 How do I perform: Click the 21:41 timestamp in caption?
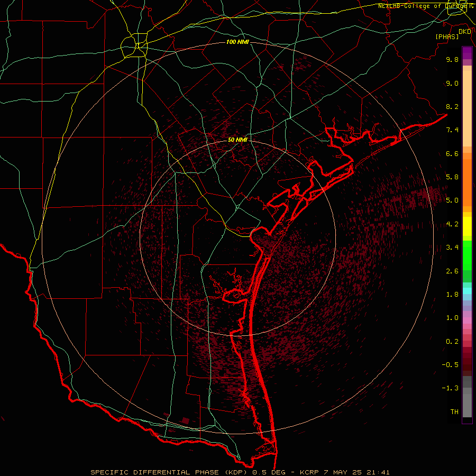point(378,472)
